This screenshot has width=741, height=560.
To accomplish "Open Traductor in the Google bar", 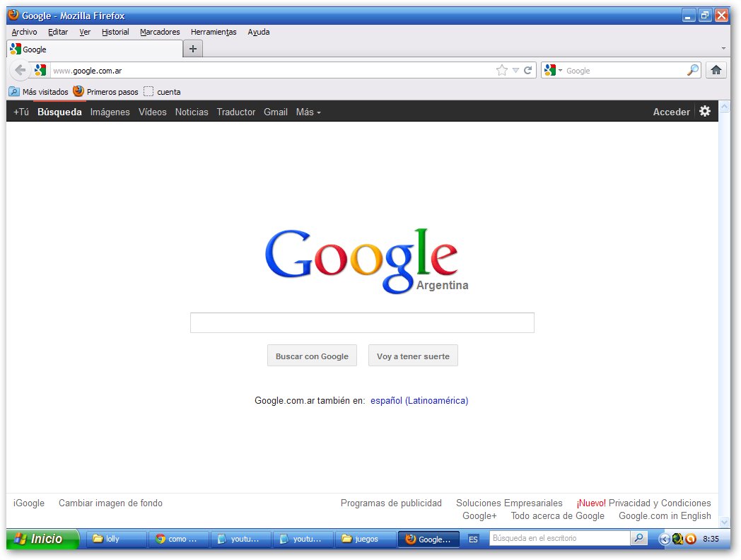I will (x=236, y=112).
